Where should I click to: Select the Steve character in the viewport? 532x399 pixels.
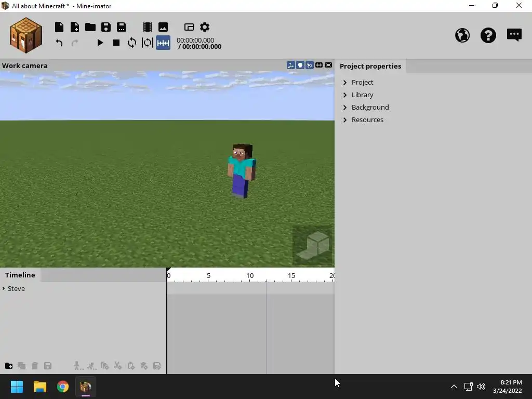point(242,171)
